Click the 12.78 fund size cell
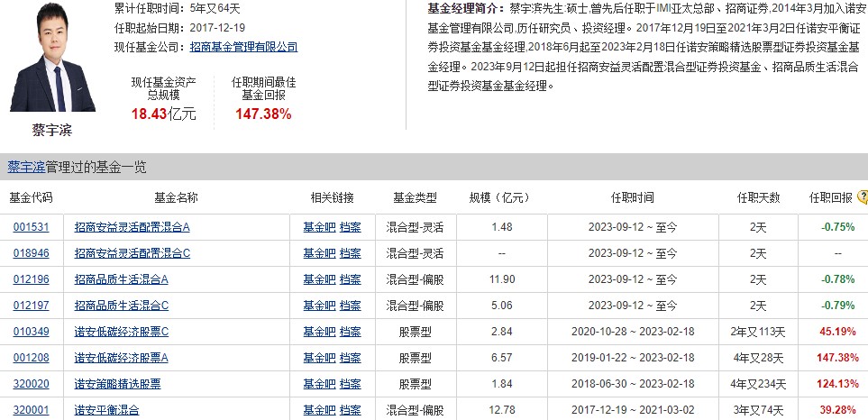868x420 pixels. 501,410
